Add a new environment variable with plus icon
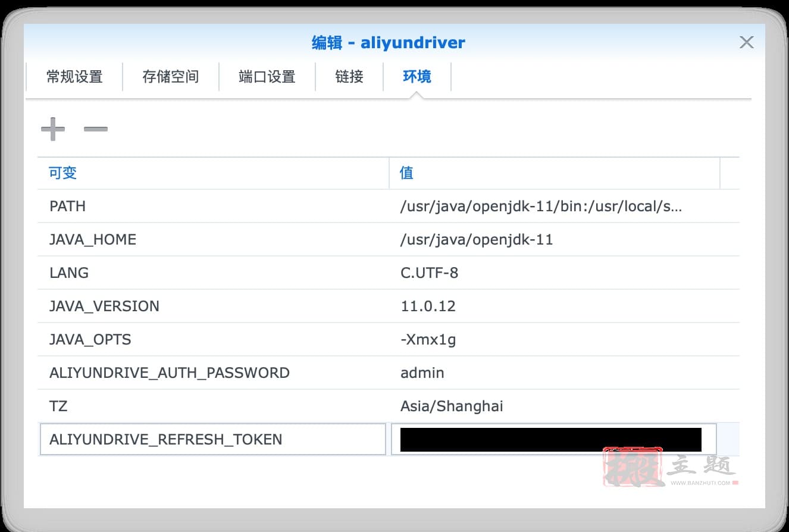This screenshot has height=532, width=789. tap(53, 129)
